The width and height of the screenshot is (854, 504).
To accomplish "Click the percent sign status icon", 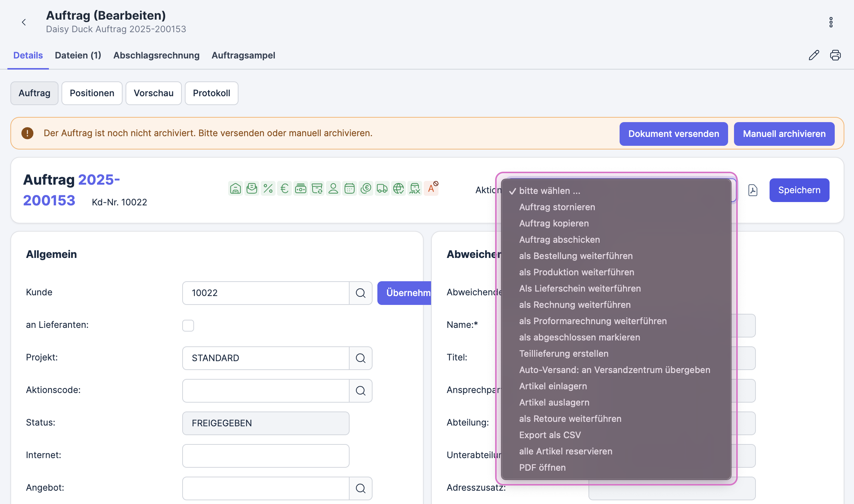I will (x=268, y=189).
